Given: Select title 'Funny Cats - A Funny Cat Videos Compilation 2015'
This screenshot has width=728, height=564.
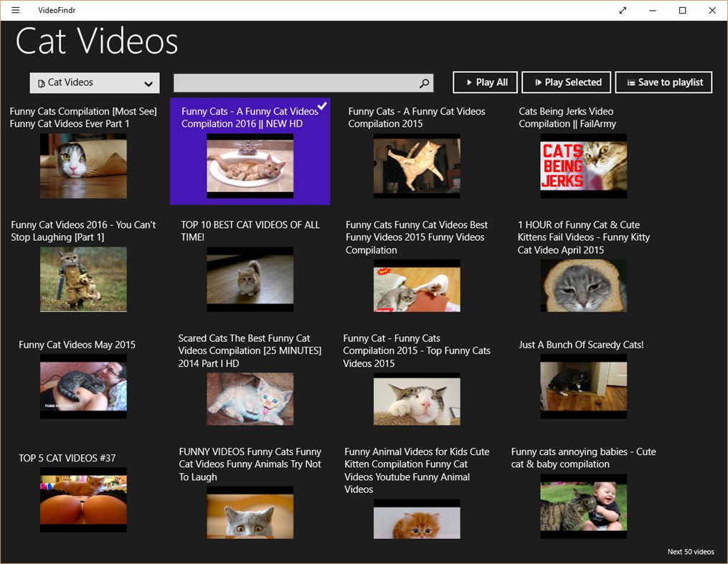Looking at the screenshot, I should pos(417,118).
